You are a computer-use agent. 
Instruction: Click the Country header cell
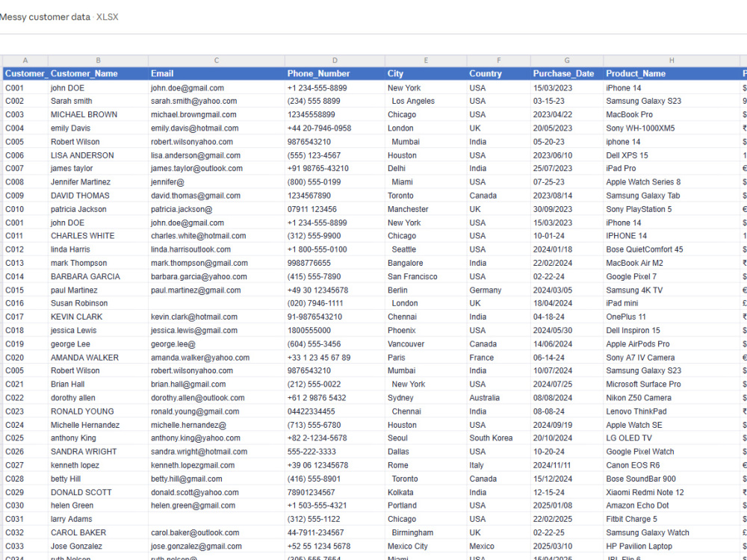pos(499,74)
